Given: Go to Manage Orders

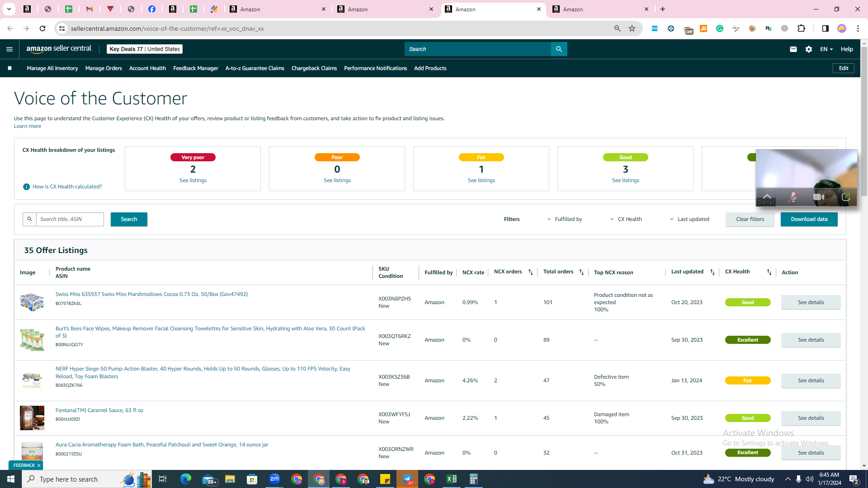Looking at the screenshot, I should pos(104,68).
